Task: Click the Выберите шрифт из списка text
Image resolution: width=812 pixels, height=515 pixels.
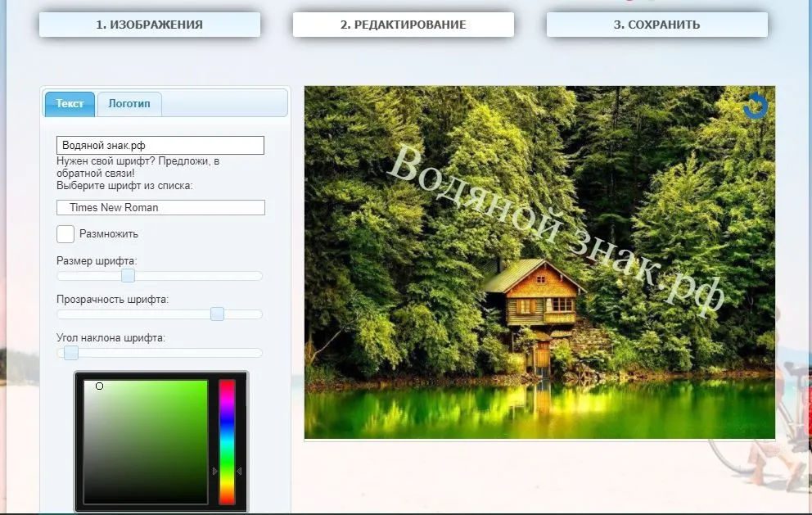Action: coord(124,186)
